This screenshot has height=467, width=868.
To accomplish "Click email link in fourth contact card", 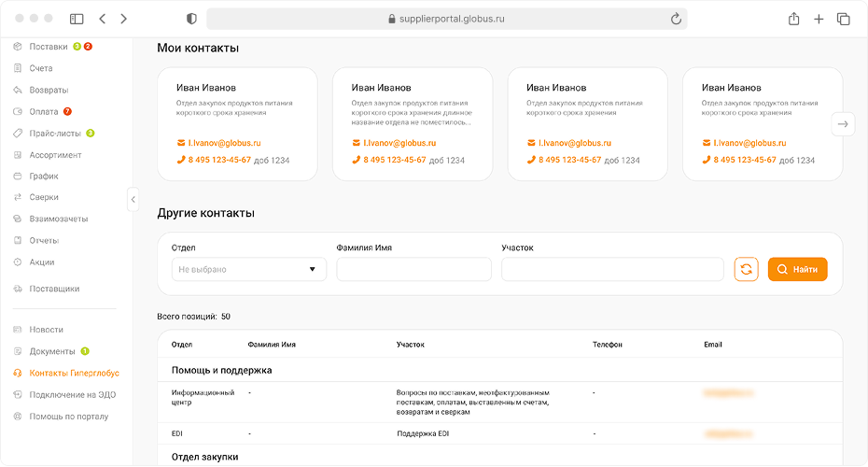I will click(749, 143).
